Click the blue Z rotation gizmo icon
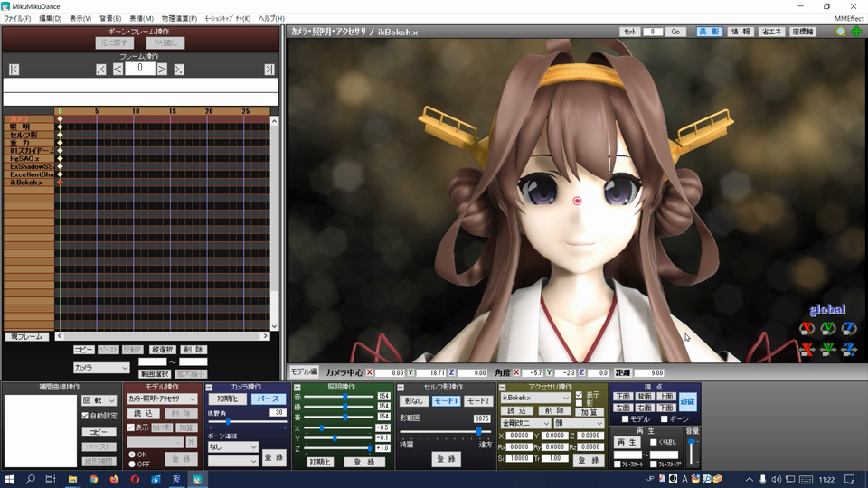The image size is (868, 488). (x=849, y=329)
